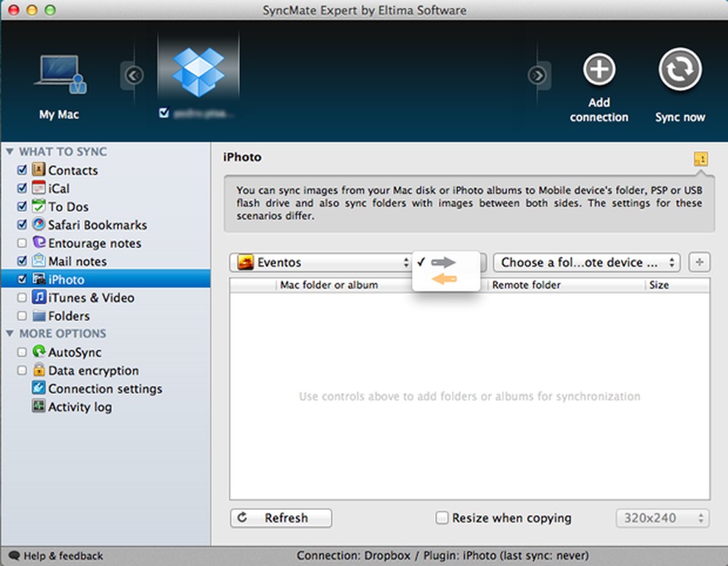This screenshot has width=728, height=566.
Task: Choose the gray right-arrow sync direction
Action: pyautogui.click(x=443, y=263)
